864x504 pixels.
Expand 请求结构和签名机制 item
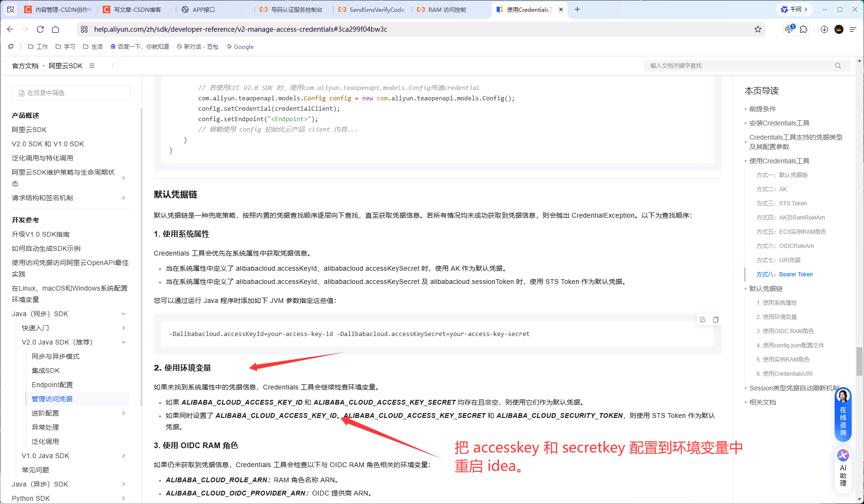tap(124, 198)
